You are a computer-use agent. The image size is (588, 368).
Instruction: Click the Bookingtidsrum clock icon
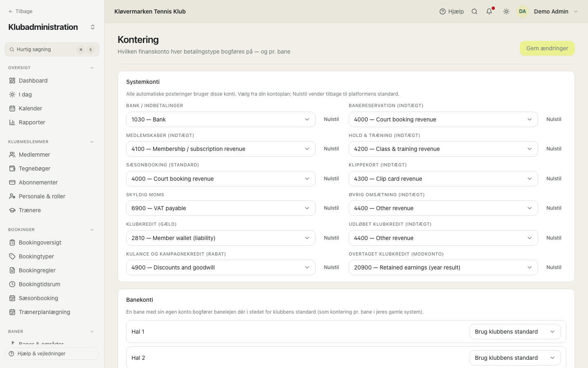click(x=12, y=284)
